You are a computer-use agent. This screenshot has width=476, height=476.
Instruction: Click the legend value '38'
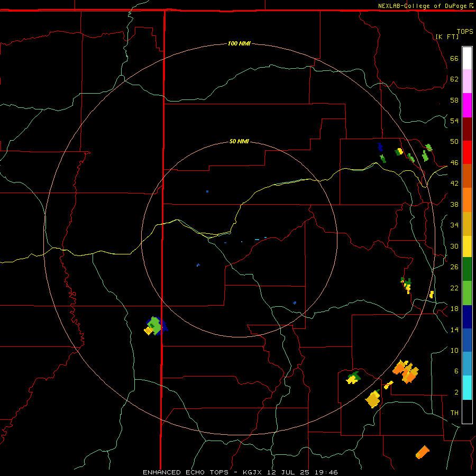pos(454,204)
